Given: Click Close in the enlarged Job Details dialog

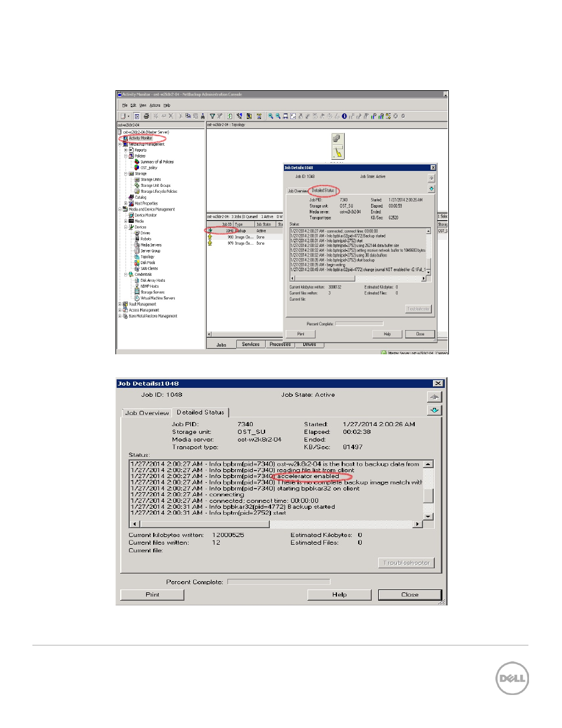Looking at the screenshot, I should (x=410, y=595).
